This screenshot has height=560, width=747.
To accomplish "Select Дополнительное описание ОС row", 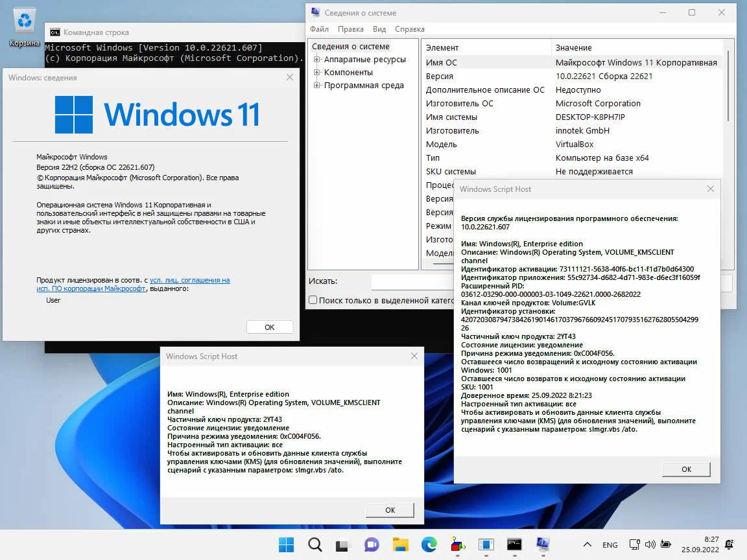I will [x=572, y=90].
